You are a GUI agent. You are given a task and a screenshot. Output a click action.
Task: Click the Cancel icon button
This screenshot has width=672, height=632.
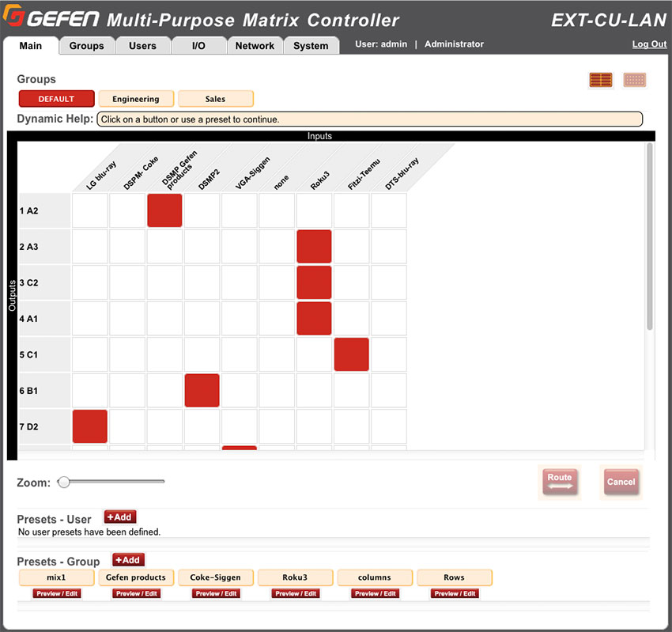pyautogui.click(x=621, y=481)
